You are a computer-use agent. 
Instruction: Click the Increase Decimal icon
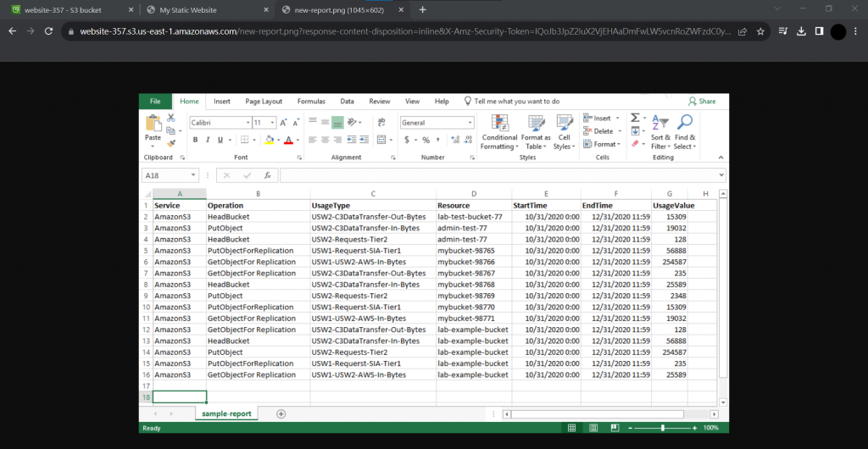455,140
